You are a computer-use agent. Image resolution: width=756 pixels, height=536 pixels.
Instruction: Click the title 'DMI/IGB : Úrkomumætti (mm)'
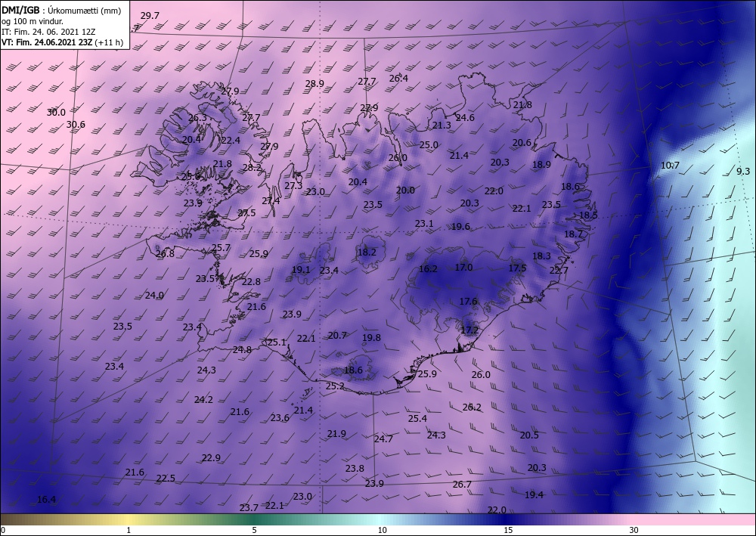61,11
